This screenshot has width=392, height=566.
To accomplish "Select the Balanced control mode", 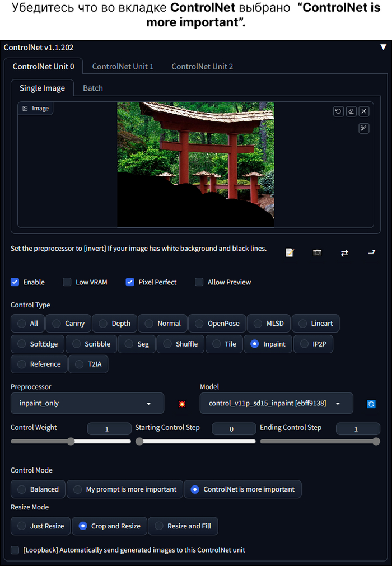I will tap(38, 489).
